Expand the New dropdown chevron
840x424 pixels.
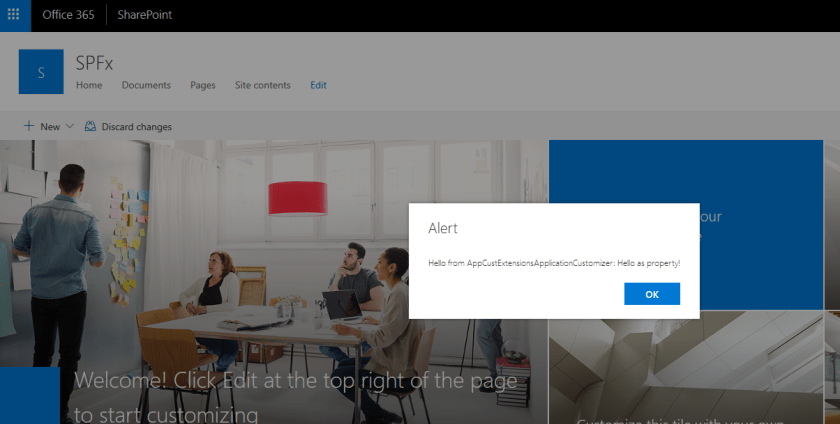[69, 127]
